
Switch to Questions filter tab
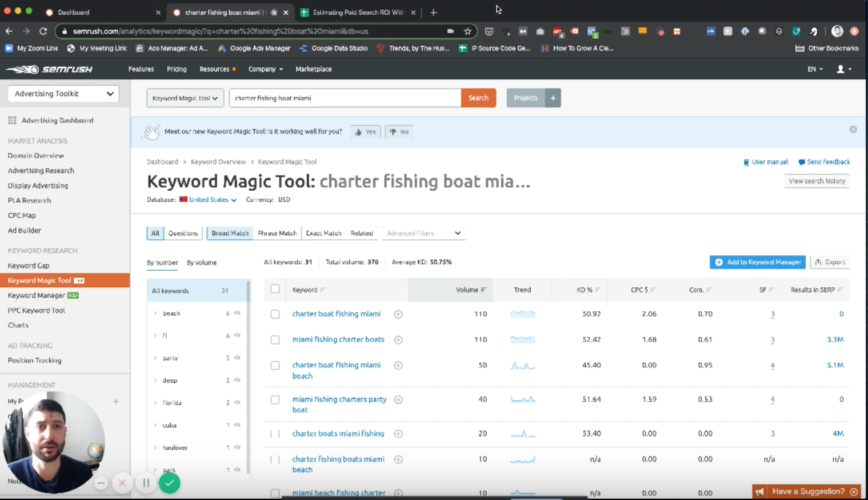coord(183,233)
